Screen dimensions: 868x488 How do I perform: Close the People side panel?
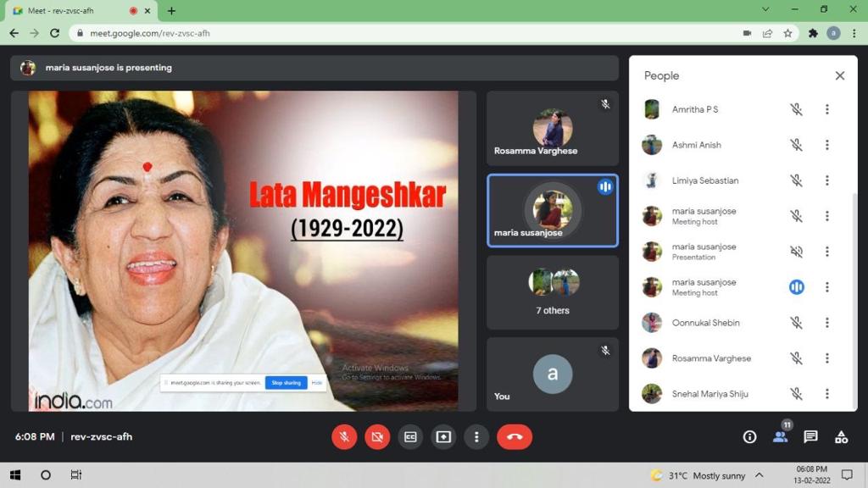(839, 75)
